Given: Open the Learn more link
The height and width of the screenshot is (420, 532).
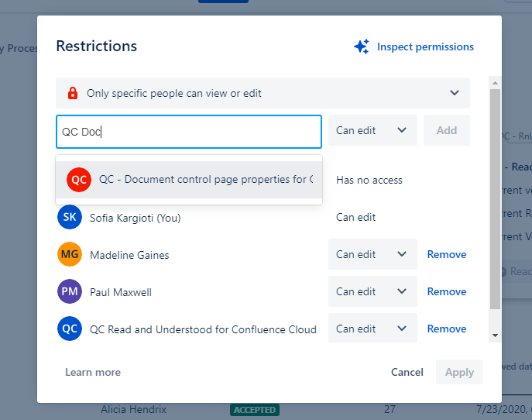Looking at the screenshot, I should click(x=93, y=373).
